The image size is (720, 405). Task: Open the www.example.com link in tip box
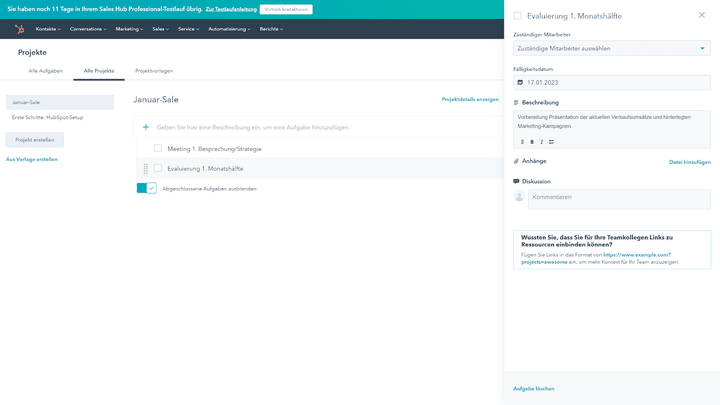(637, 255)
